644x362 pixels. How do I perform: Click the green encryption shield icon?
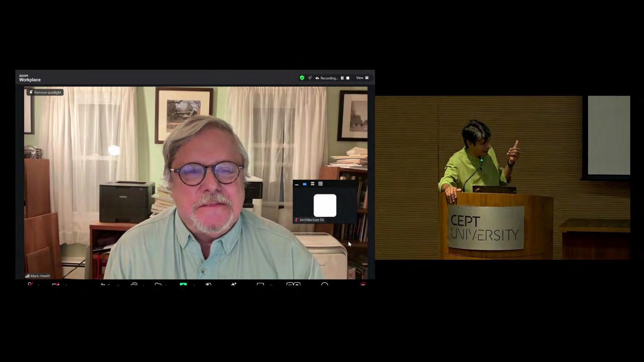pos(302,78)
